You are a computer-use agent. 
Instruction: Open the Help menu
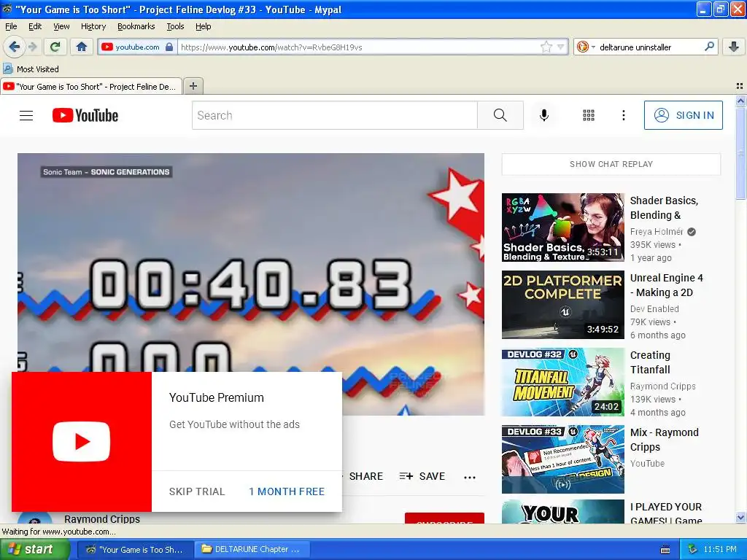pos(203,26)
